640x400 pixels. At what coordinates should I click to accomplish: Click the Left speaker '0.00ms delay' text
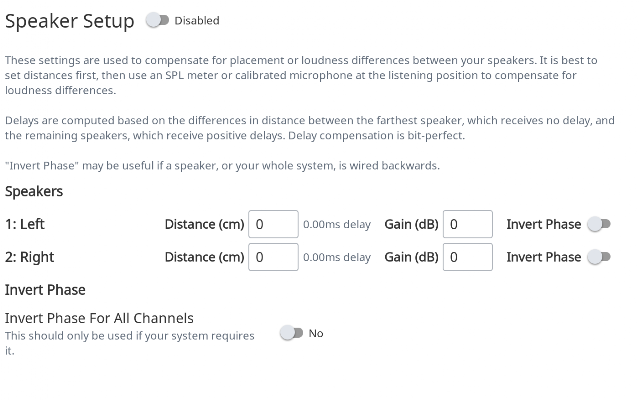tap(337, 224)
